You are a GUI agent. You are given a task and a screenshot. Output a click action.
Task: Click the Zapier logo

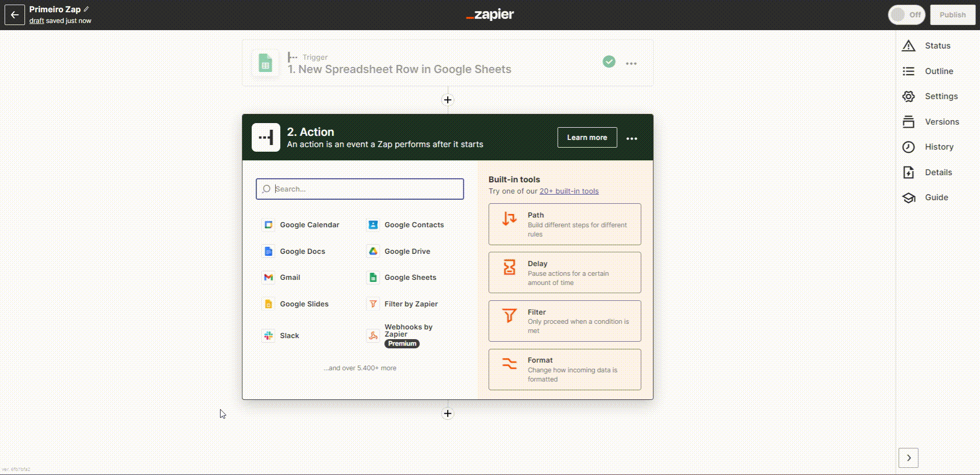tap(490, 15)
